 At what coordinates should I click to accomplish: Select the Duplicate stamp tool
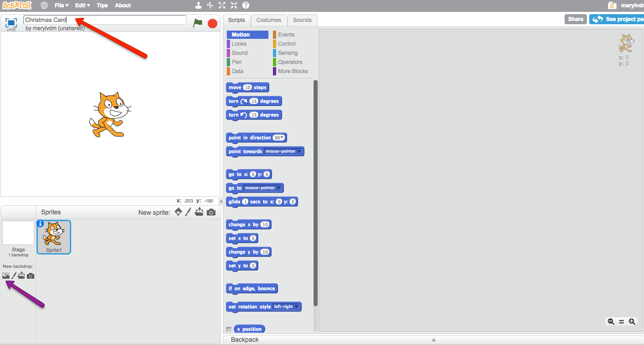198,5
